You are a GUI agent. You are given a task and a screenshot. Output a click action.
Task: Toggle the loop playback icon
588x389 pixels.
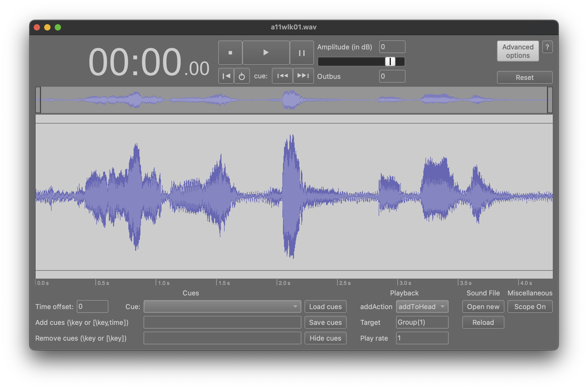point(242,76)
